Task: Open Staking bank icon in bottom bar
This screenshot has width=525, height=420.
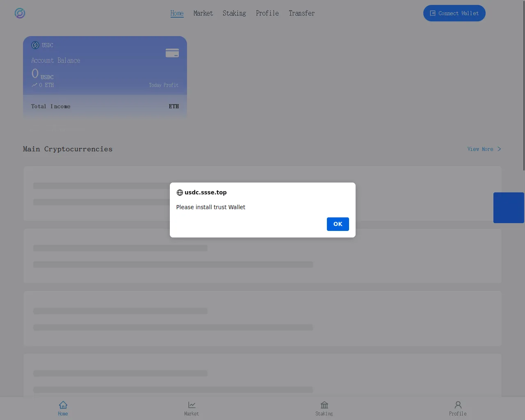Action: point(324,405)
